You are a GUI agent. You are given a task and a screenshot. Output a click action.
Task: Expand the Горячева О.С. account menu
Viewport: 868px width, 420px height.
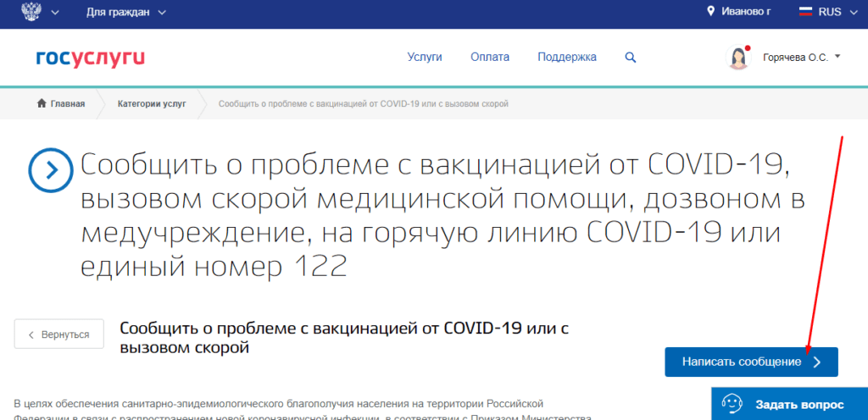801,58
